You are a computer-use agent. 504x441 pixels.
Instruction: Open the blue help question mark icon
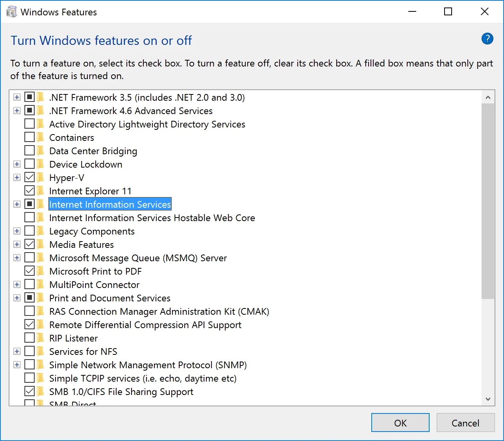(487, 39)
